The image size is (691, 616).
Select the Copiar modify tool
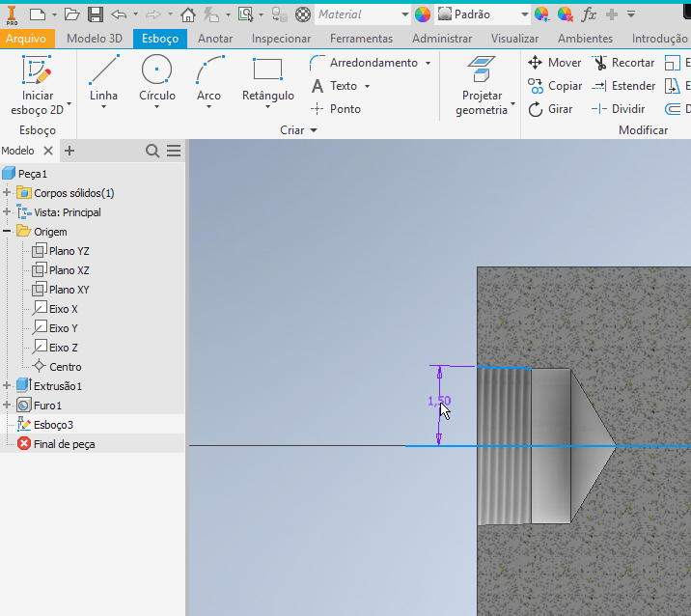555,86
